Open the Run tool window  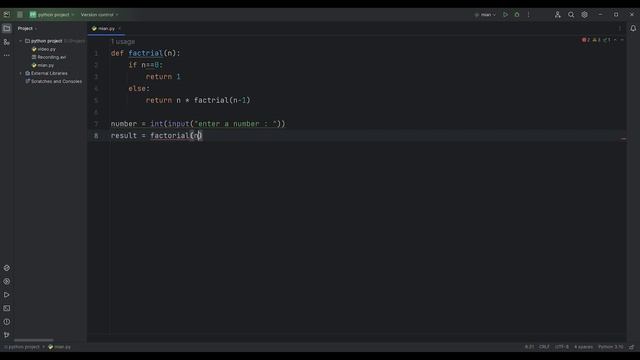7,295
